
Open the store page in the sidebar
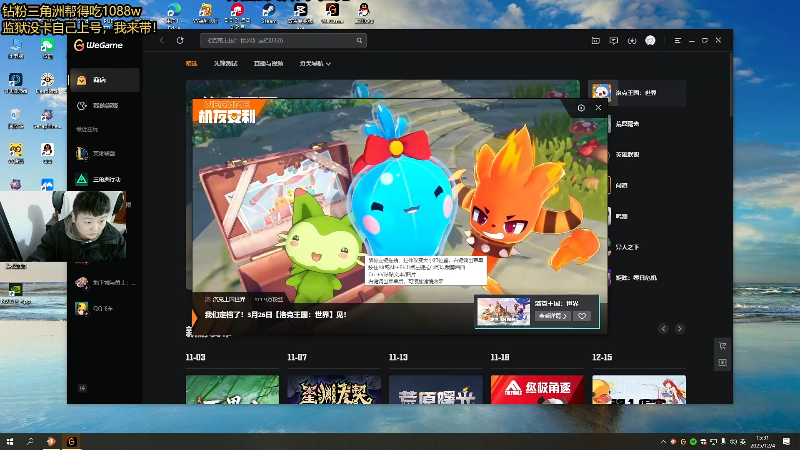105,80
